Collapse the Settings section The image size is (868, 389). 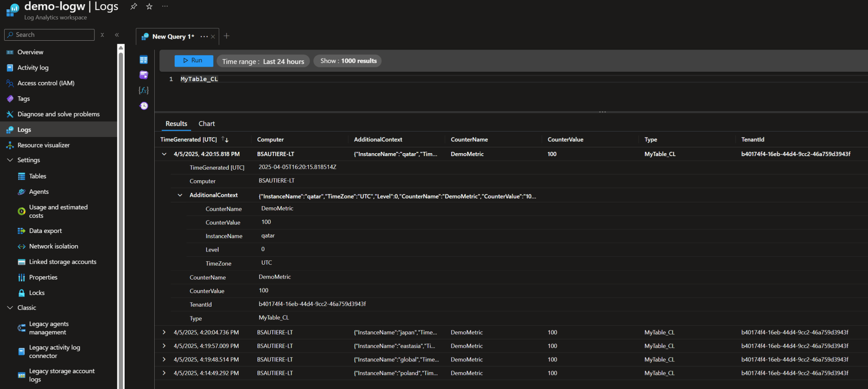(x=10, y=160)
